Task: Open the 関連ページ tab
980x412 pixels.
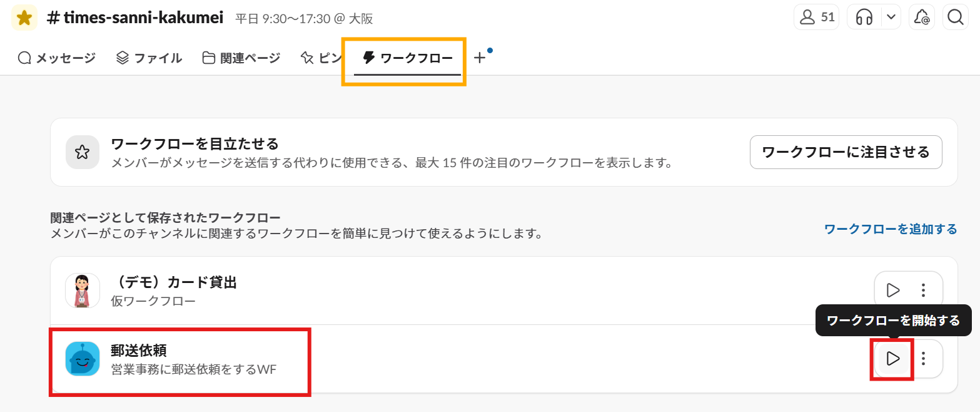Action: click(x=241, y=58)
